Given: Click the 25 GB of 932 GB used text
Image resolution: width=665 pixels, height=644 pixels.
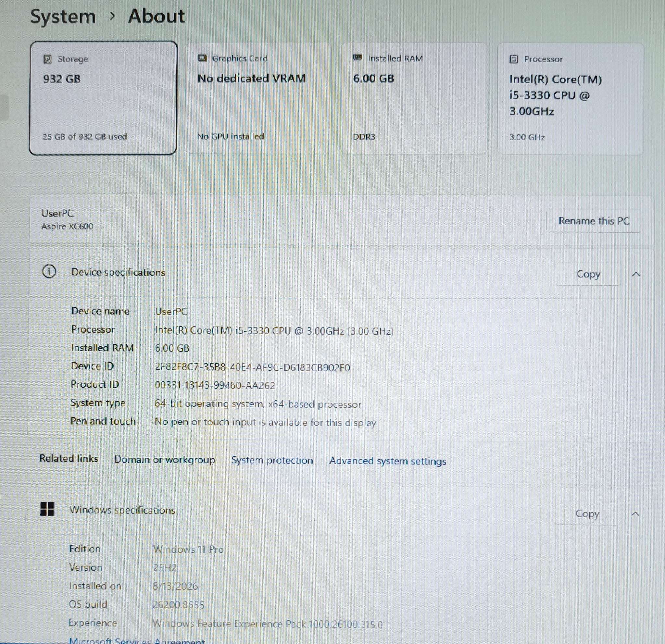Looking at the screenshot, I should point(85,137).
